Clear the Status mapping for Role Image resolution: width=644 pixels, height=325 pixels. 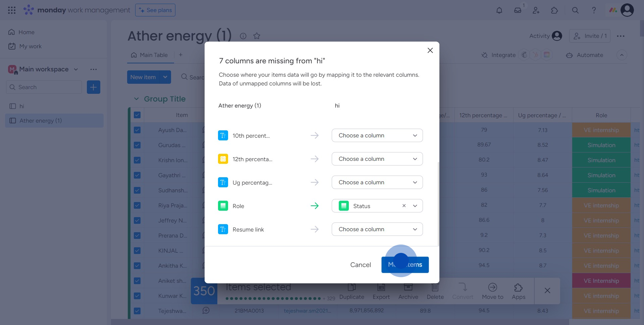point(404,206)
